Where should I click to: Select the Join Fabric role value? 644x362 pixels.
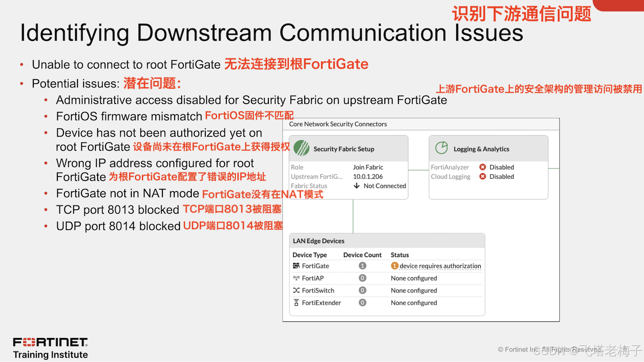click(x=368, y=167)
